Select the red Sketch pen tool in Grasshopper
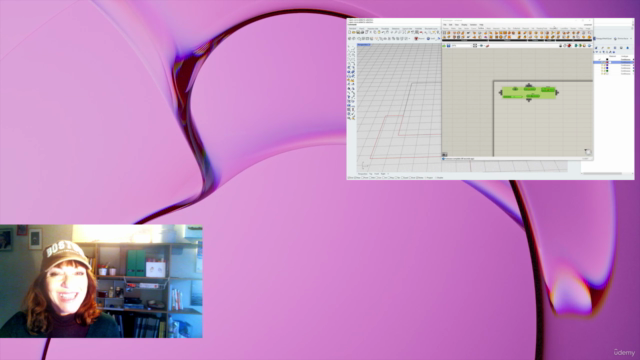Viewport: 640px width, 360px height. 487,46
